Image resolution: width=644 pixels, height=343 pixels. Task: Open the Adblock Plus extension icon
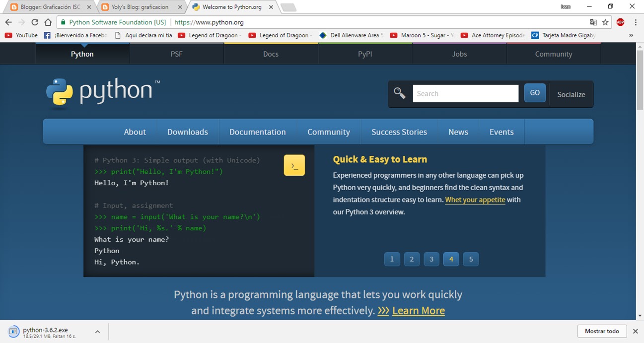[x=620, y=22]
